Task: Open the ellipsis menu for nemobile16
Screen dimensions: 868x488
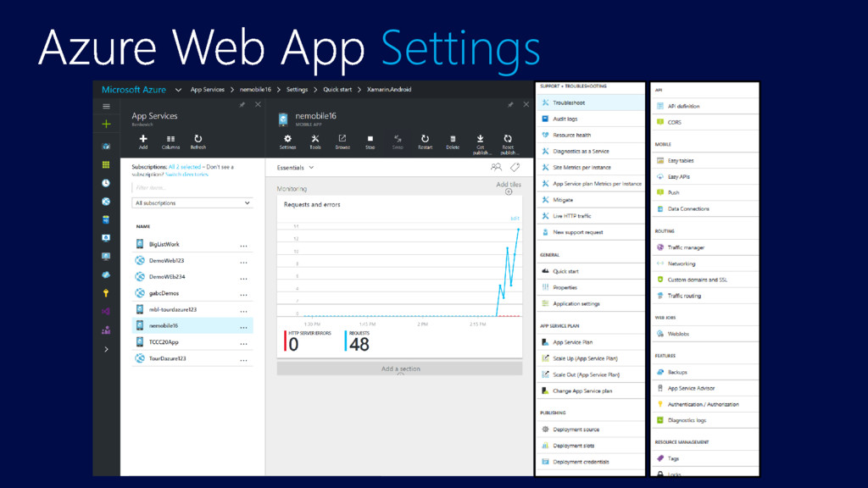Action: (x=243, y=327)
